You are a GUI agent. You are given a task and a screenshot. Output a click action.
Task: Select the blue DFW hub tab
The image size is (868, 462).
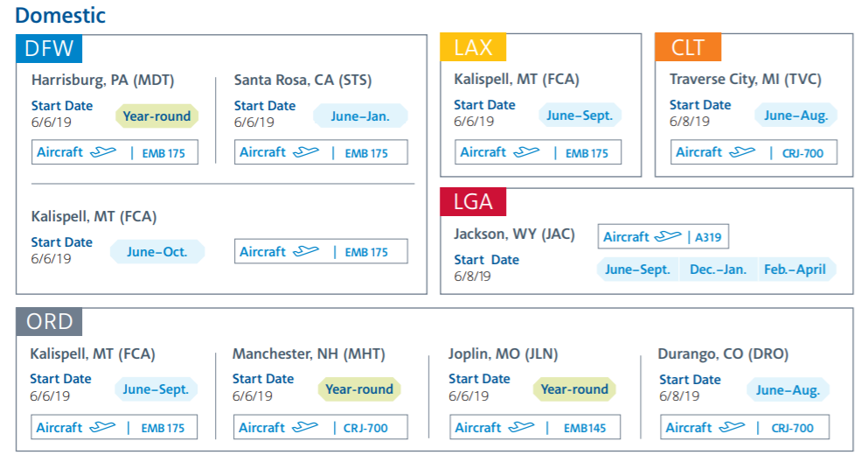coord(49,49)
